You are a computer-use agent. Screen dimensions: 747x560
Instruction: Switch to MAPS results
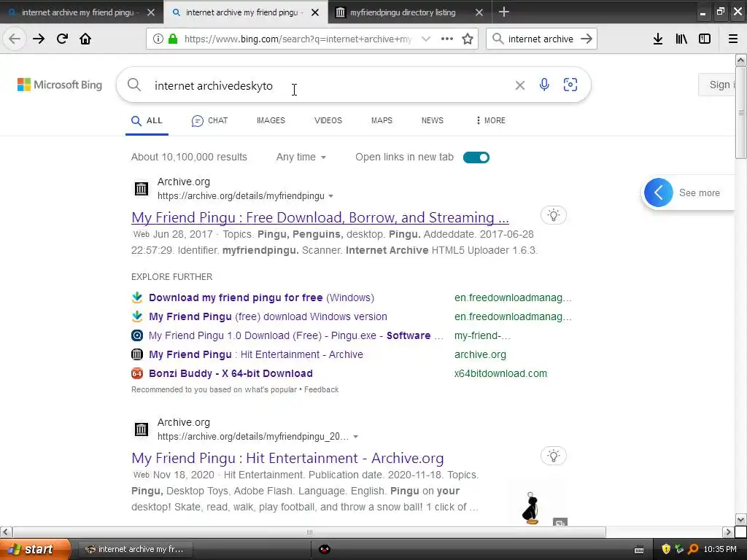tap(382, 120)
